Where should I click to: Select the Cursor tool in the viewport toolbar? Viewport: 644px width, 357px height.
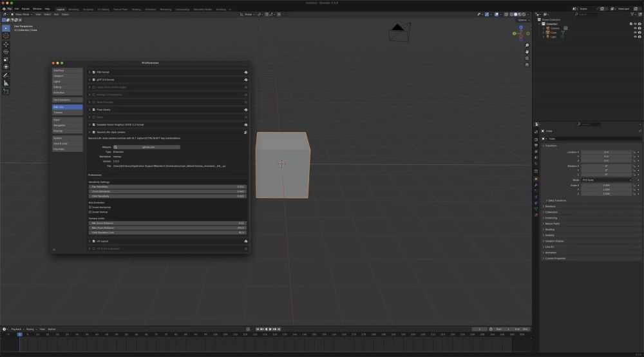pos(6,35)
